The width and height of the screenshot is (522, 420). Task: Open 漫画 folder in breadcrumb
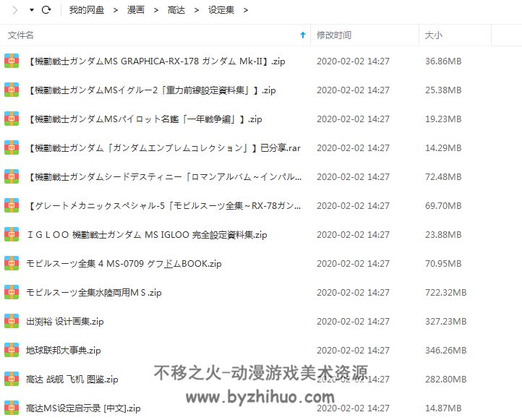136,10
